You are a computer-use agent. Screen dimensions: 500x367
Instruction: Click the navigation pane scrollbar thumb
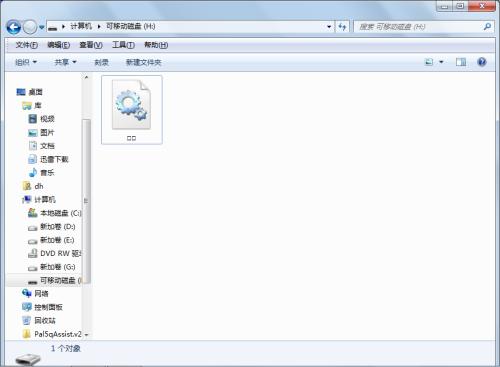[86, 201]
